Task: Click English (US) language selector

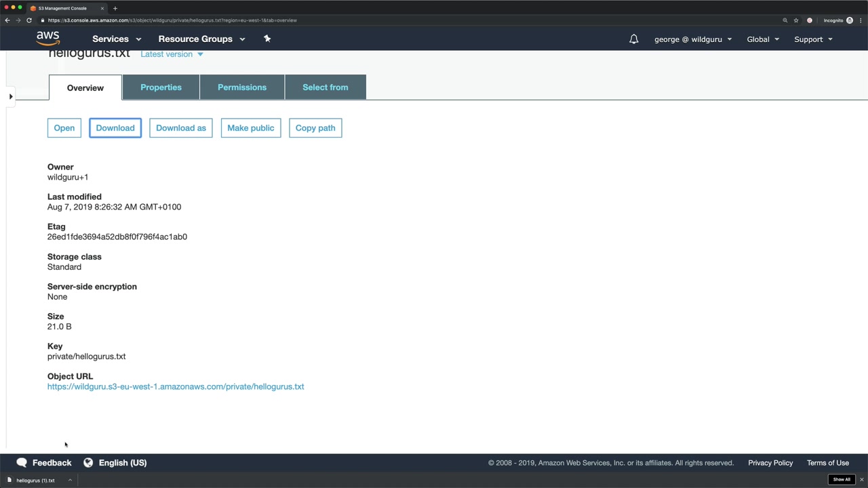Action: 123,462
